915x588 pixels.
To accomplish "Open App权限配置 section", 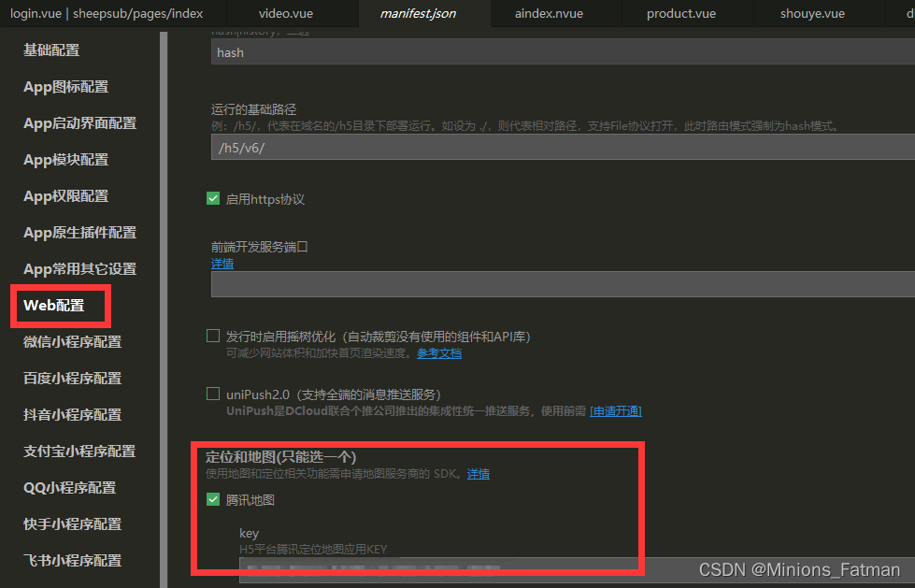I will (x=66, y=196).
